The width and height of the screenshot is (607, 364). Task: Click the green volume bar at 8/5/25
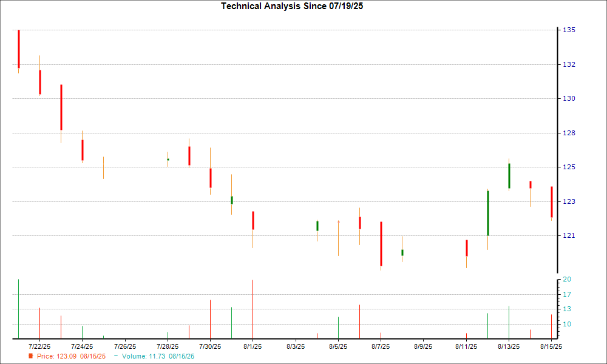pyautogui.click(x=338, y=328)
